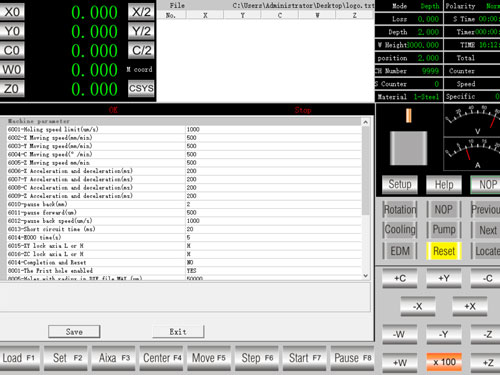The width and height of the screenshot is (500, 375).
Task: Click the Depth value 2.000
Action: click(x=428, y=32)
